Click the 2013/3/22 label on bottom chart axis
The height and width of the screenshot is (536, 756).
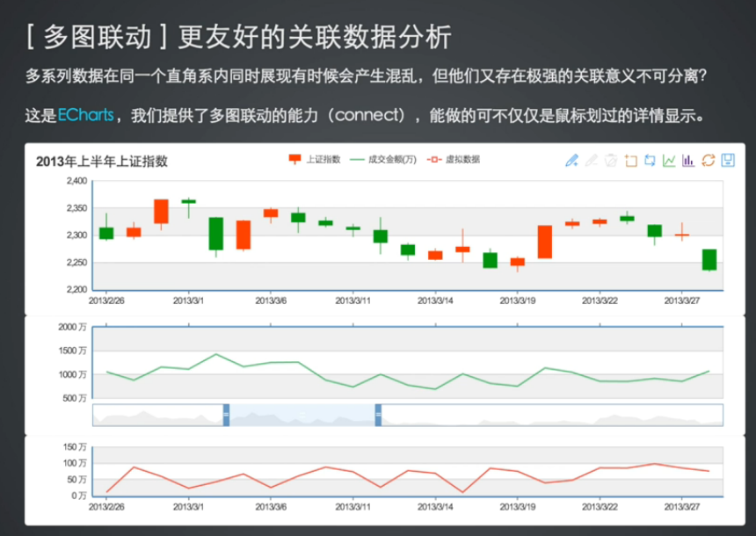[600, 507]
